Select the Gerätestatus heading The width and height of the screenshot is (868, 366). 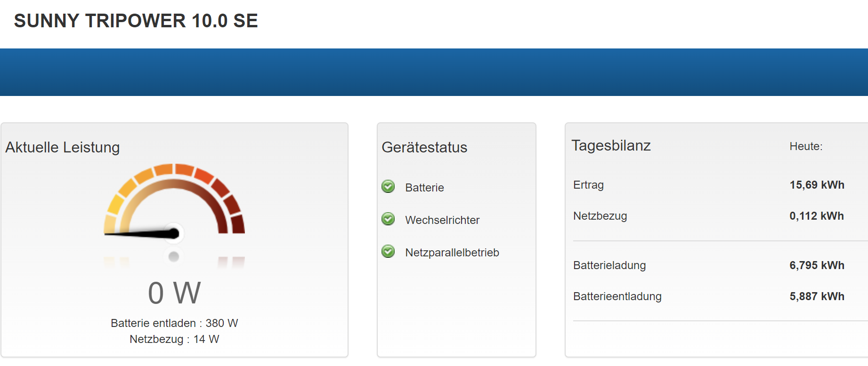click(x=424, y=147)
